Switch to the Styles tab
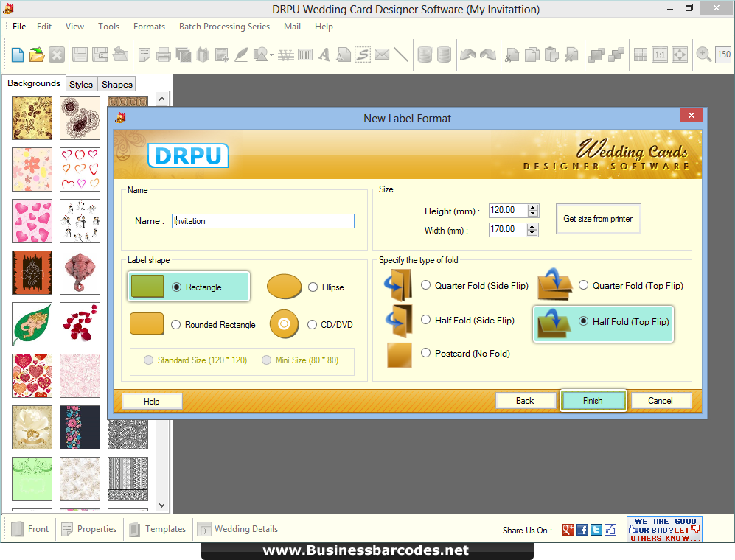The width and height of the screenshot is (735, 560). pos(81,84)
